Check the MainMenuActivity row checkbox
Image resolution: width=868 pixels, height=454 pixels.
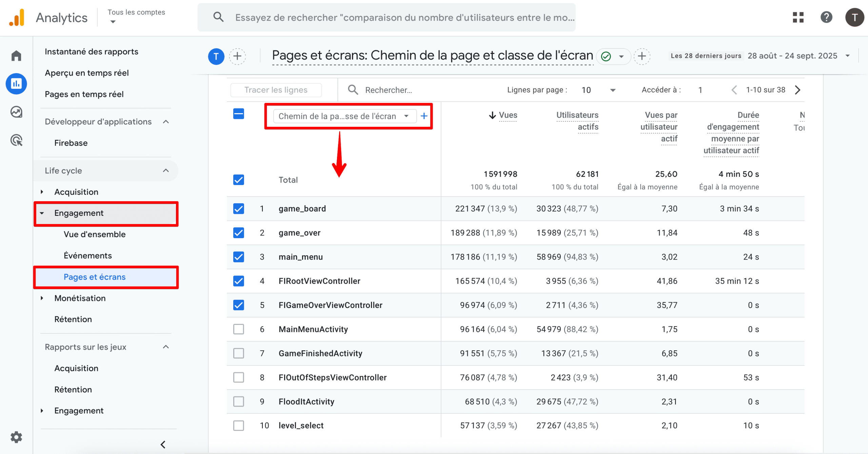coord(239,329)
